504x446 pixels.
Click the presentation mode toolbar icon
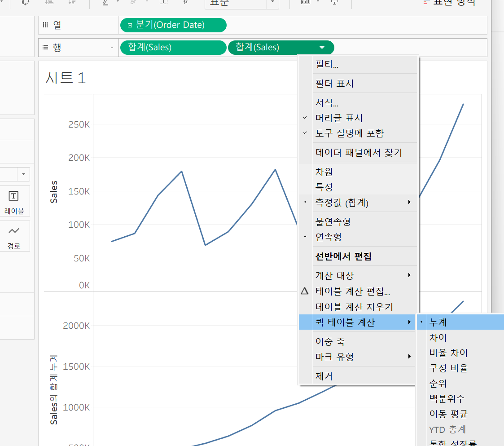pos(335,2)
